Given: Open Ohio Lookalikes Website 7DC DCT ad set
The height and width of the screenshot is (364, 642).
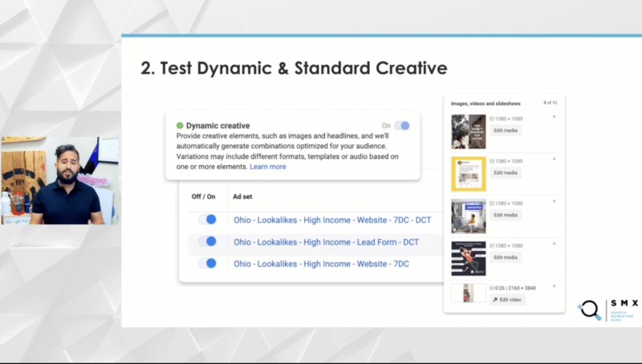Looking at the screenshot, I should (x=332, y=220).
